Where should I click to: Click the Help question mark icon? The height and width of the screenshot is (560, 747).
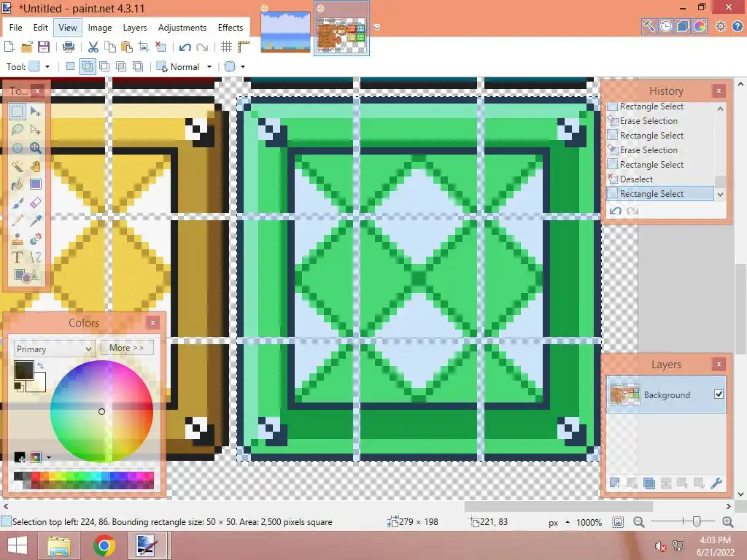tap(737, 26)
